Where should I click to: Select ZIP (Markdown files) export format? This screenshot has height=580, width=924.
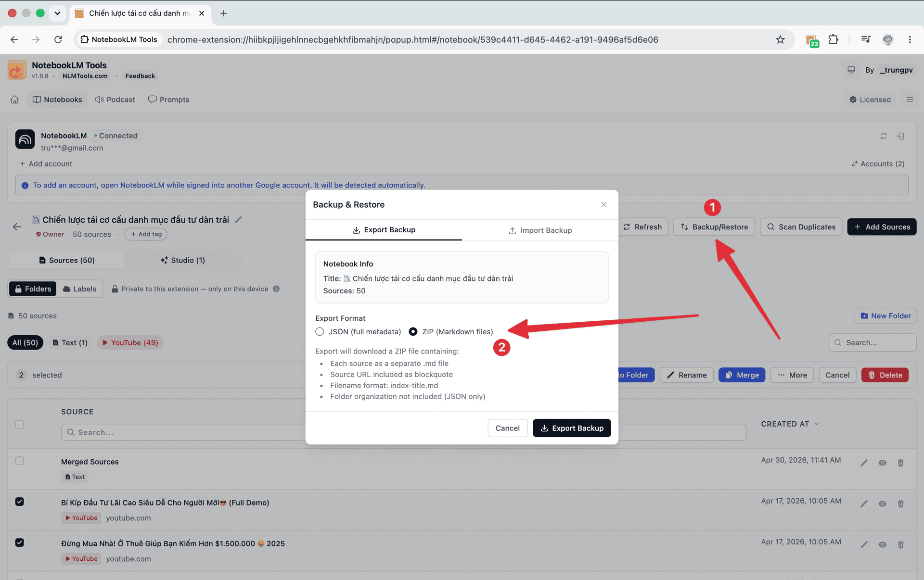click(x=413, y=331)
